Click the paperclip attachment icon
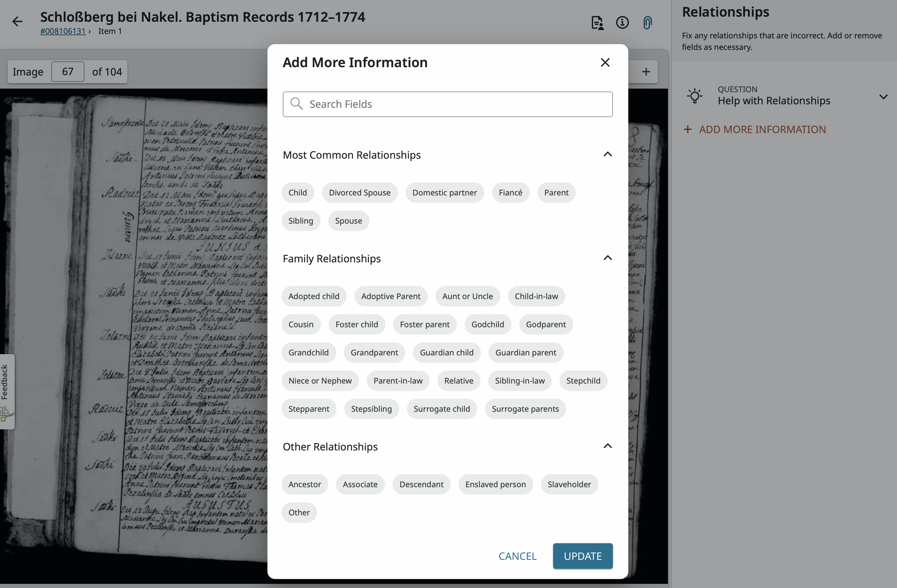This screenshot has width=897, height=588. [x=647, y=23]
